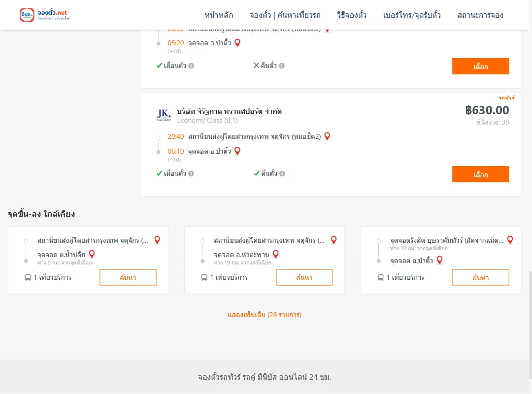Click company name บริษัท จิรัฐกาล ทรานสปอร์ต จำกัด
Screen dimensions: 532x394
point(230,111)
